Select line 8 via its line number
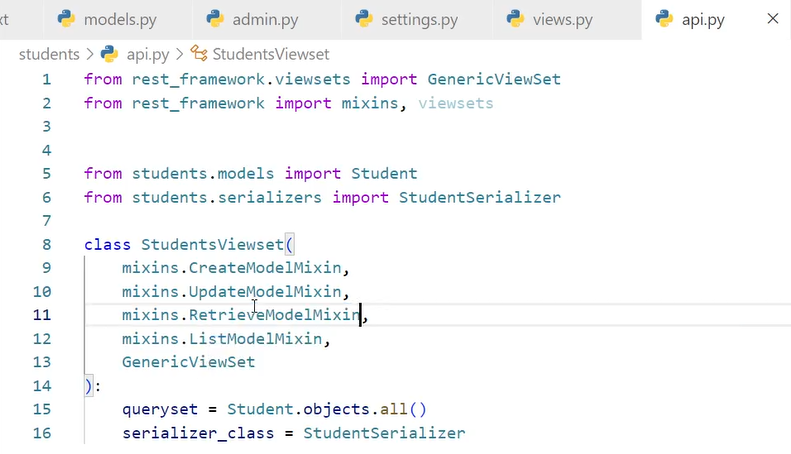This screenshot has width=791, height=454. pyautogui.click(x=46, y=244)
